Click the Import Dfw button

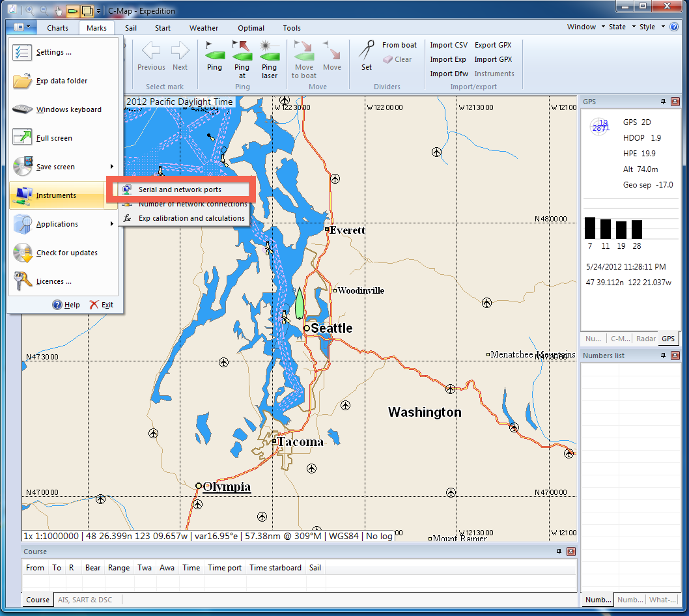pos(449,74)
